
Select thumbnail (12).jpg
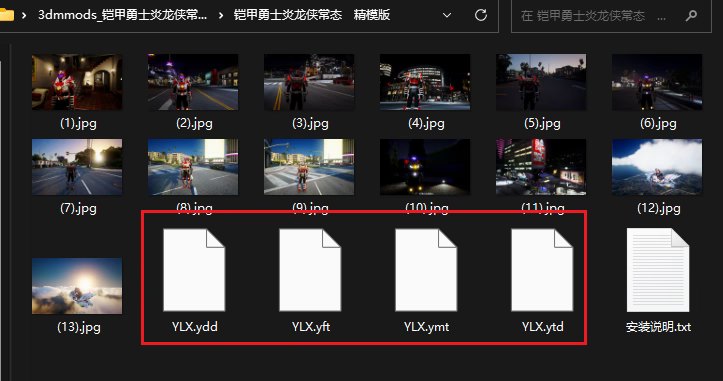pyautogui.click(x=657, y=167)
